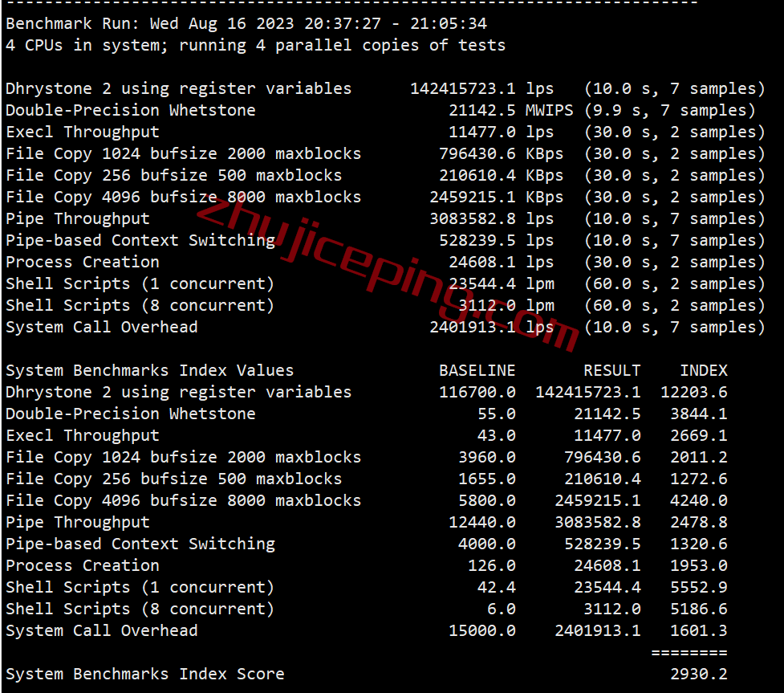Viewport: 784px width, 693px height.
Task: Click the '(10.0 s, 7 samples)' on System Call row
Action: [x=675, y=328]
